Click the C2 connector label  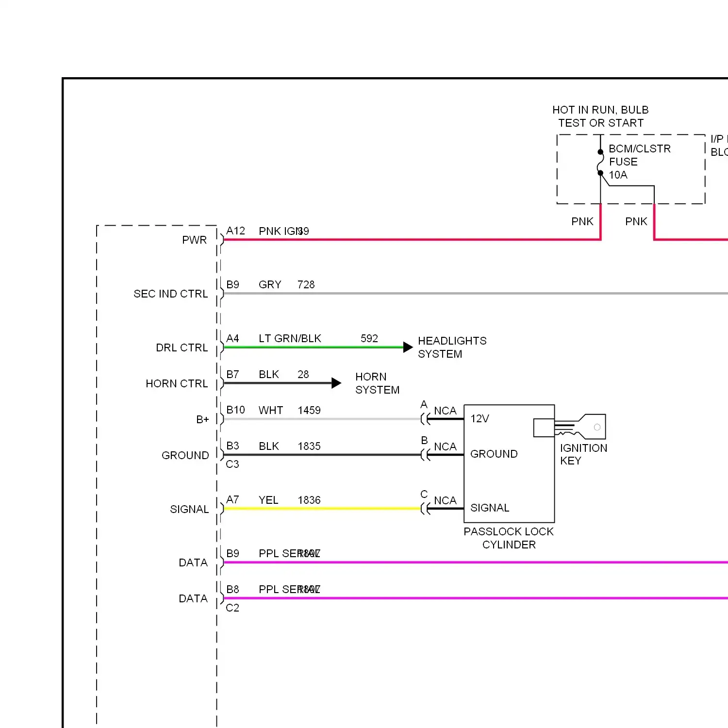(232, 608)
